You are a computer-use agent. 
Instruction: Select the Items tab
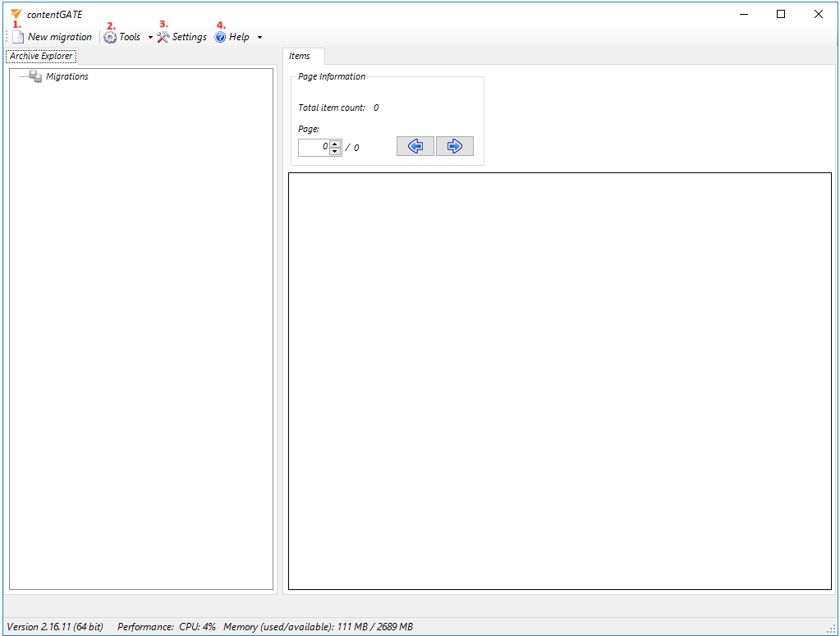click(x=300, y=56)
